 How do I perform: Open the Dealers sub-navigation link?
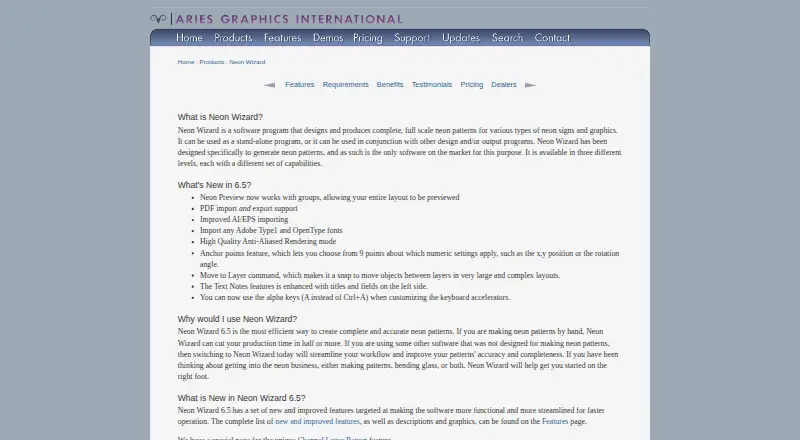(504, 85)
